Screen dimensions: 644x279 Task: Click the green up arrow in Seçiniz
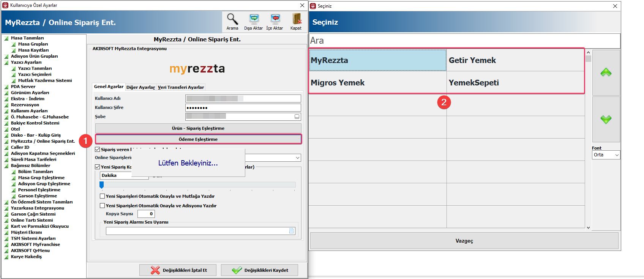606,73
